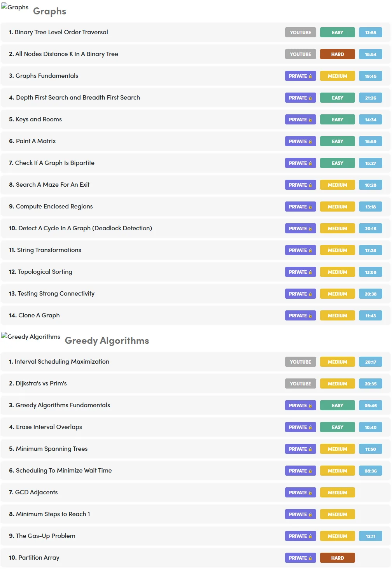
Task: Click the PRIVATE lock badge for Minimum Spanning Trees
Action: tap(300, 449)
